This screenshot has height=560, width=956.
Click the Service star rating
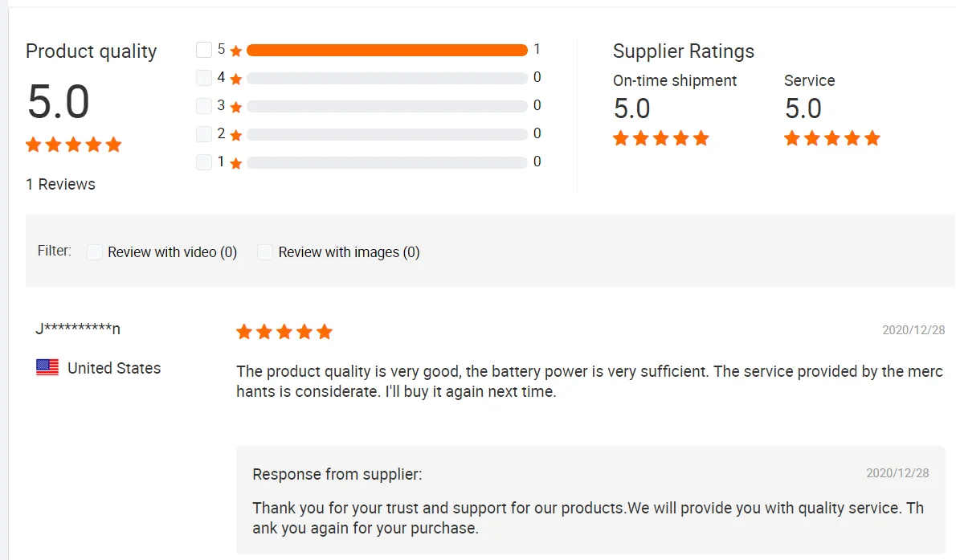click(x=832, y=138)
